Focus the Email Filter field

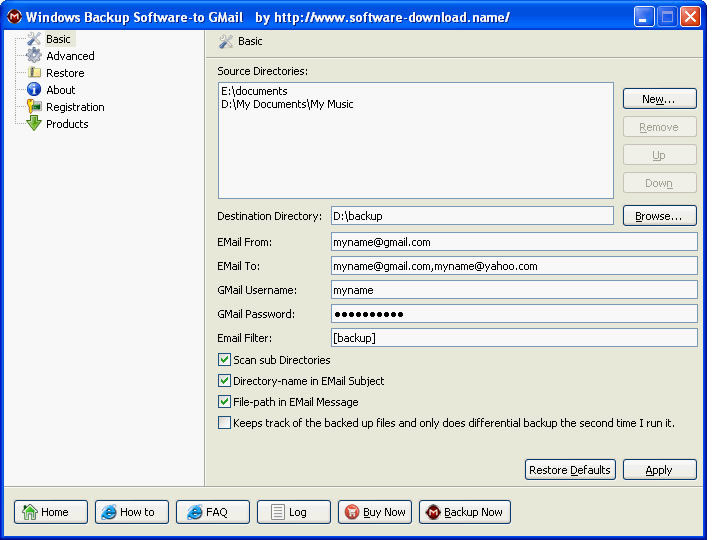point(514,338)
